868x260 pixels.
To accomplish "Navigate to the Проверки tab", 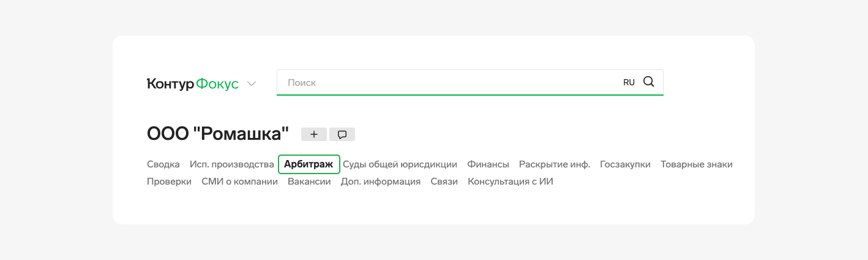I will tap(169, 182).
